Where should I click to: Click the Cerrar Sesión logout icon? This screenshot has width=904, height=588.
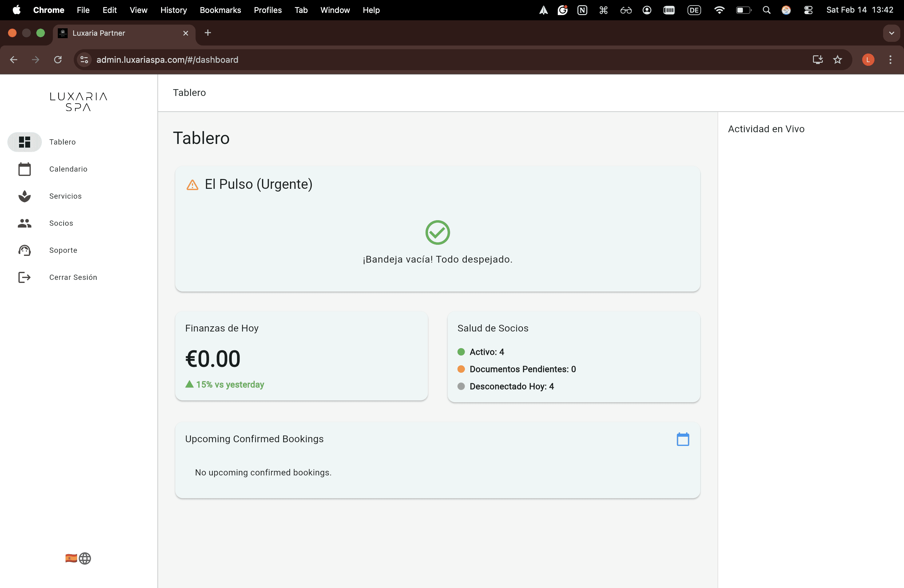pos(24,277)
